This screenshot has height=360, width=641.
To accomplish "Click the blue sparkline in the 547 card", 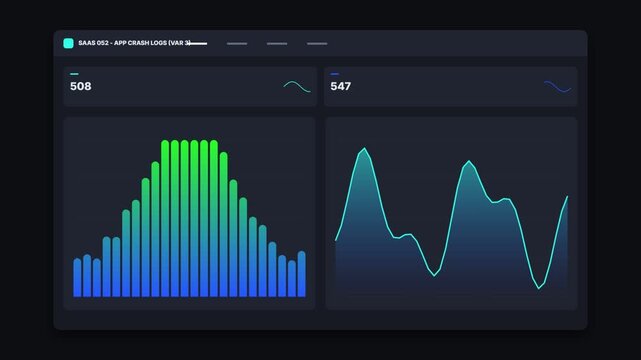I will (558, 87).
